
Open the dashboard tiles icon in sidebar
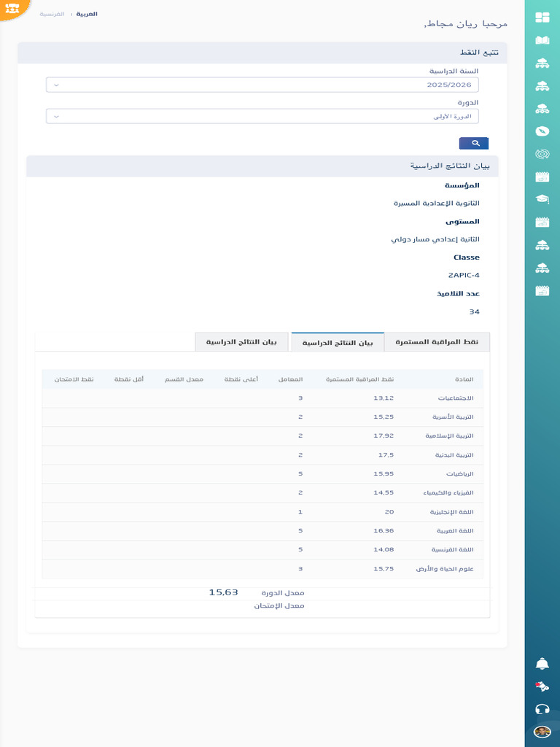point(542,18)
